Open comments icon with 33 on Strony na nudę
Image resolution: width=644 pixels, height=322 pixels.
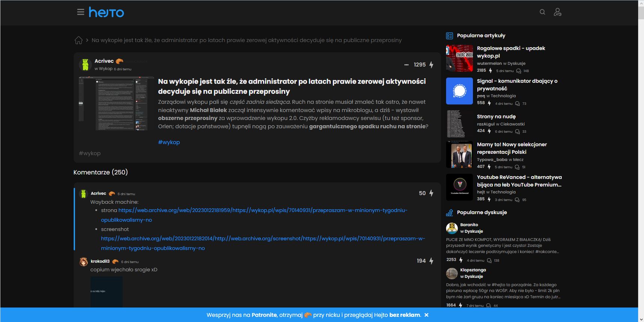pos(517,132)
